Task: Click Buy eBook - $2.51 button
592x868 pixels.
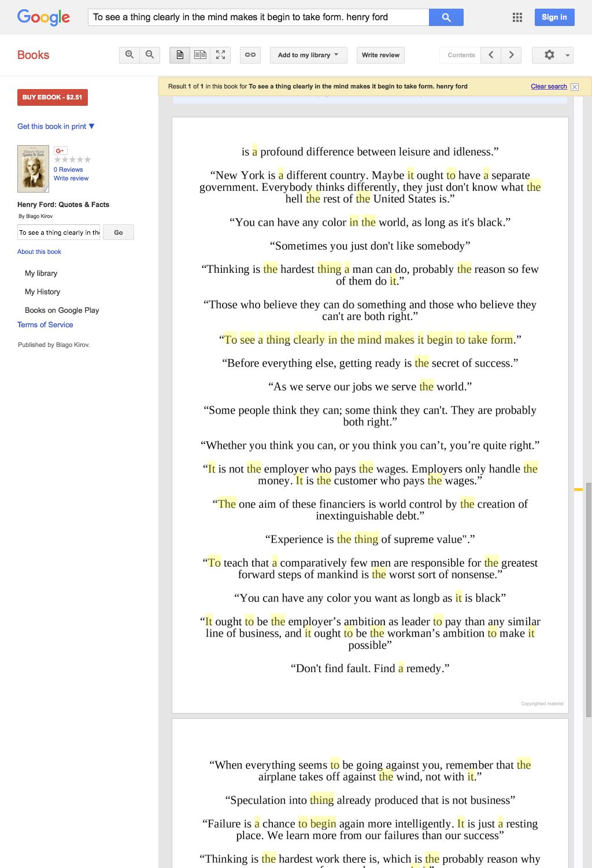Action: 53,97
